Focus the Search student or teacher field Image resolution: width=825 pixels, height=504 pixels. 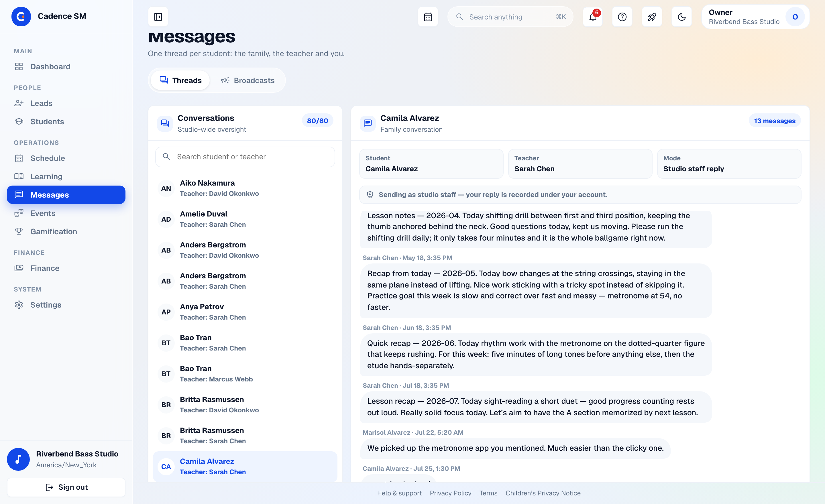click(x=245, y=157)
